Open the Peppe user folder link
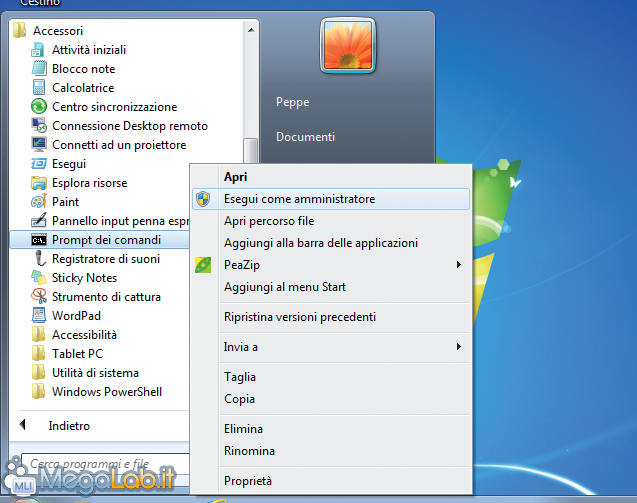Viewport: 637px width, 503px height. pos(292,102)
